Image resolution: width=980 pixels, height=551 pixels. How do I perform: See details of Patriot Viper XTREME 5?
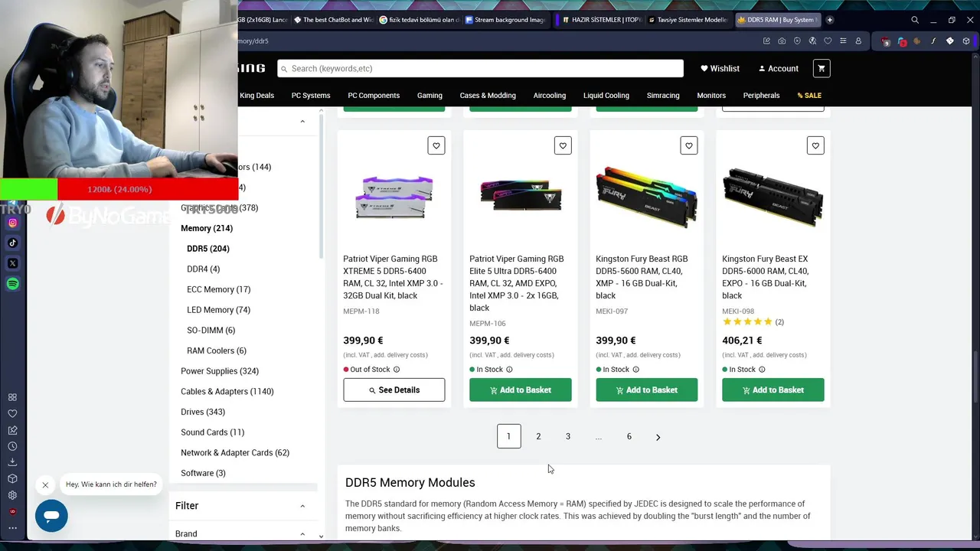click(x=394, y=390)
